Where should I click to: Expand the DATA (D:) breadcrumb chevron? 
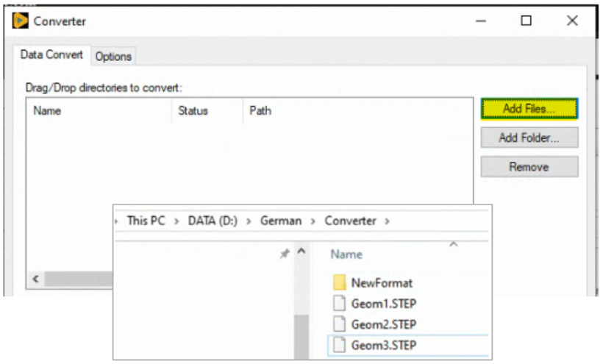249,221
